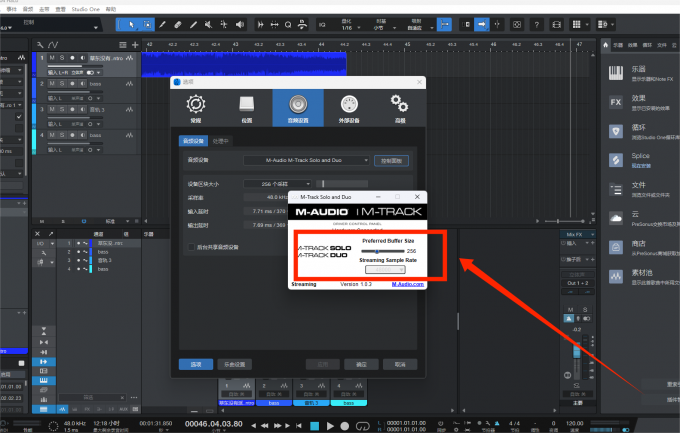Open the 常规 (General) settings gear icon
680x433 pixels.
click(x=197, y=105)
